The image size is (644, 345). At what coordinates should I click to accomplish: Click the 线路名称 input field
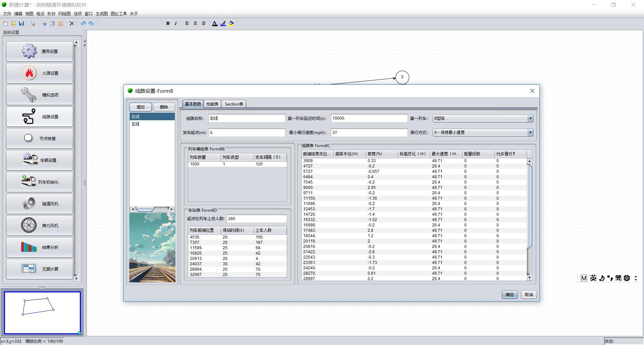click(247, 118)
